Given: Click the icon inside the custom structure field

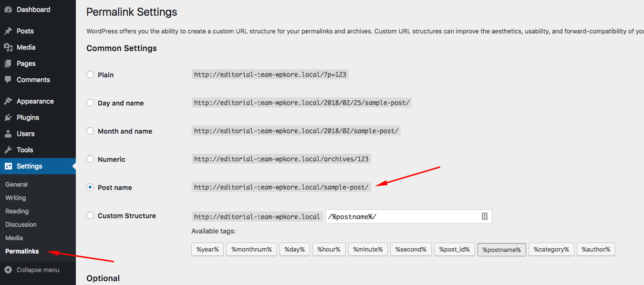Looking at the screenshot, I should (485, 216).
